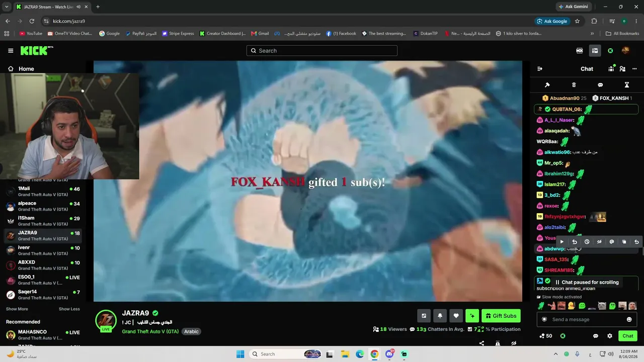Click Ask Google in the address bar
This screenshot has height=362, width=644.
[552, 21]
